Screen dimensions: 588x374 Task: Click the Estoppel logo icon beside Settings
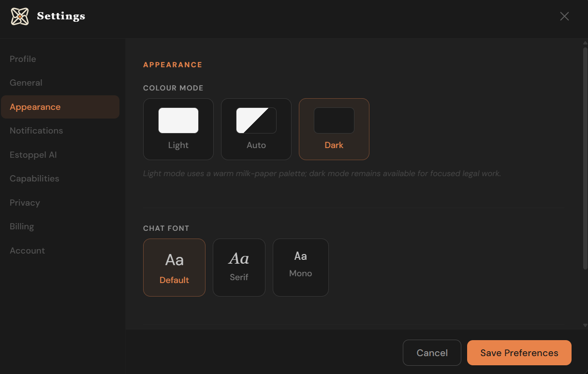click(x=20, y=16)
